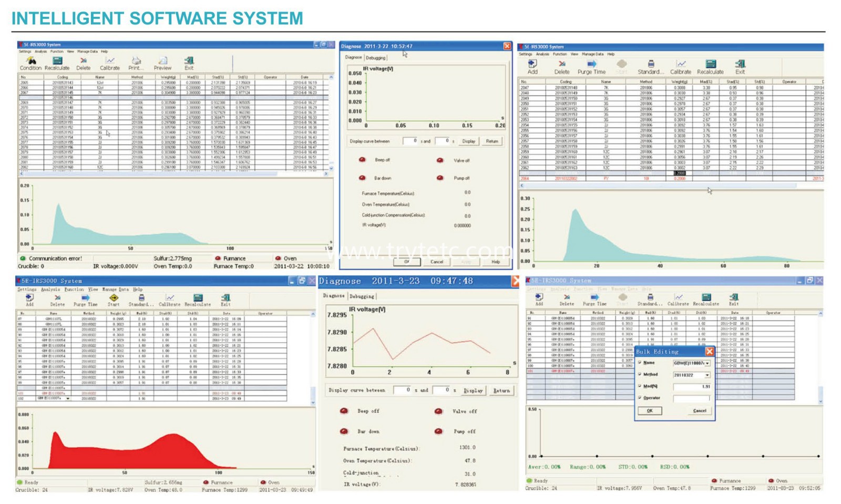Toggle Beep off indicator in Diagnose 09:47:48 dialog
The width and height of the screenshot is (841, 504).
(x=344, y=411)
